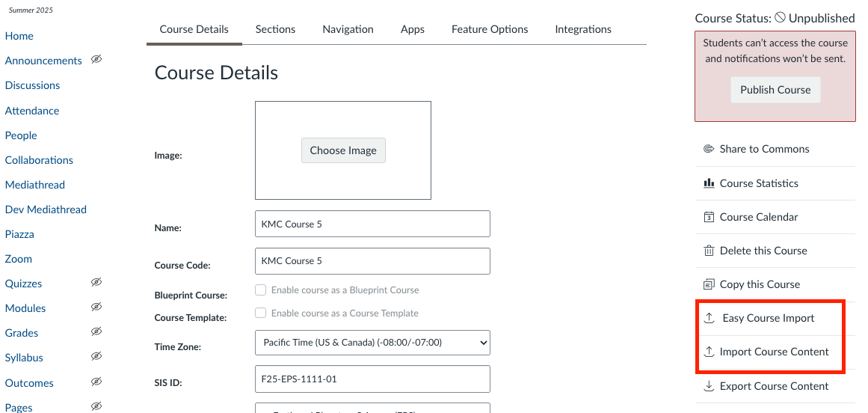Click the course image placeholder box
This screenshot has height=413, width=868.
342,150
